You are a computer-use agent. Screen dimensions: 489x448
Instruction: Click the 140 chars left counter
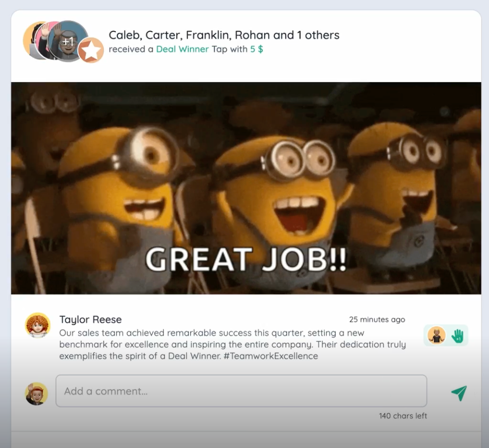[403, 416]
